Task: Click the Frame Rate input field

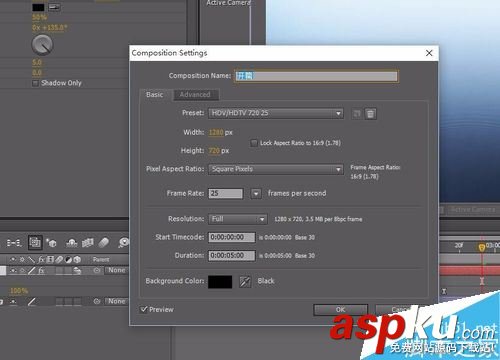Action: pyautogui.click(x=225, y=193)
